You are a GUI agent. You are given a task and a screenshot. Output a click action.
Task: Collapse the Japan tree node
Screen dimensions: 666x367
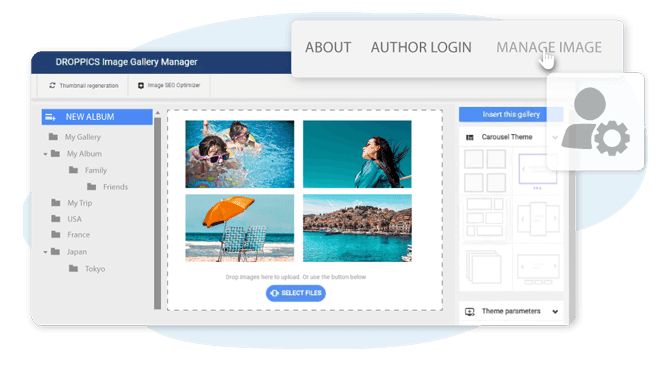45,252
